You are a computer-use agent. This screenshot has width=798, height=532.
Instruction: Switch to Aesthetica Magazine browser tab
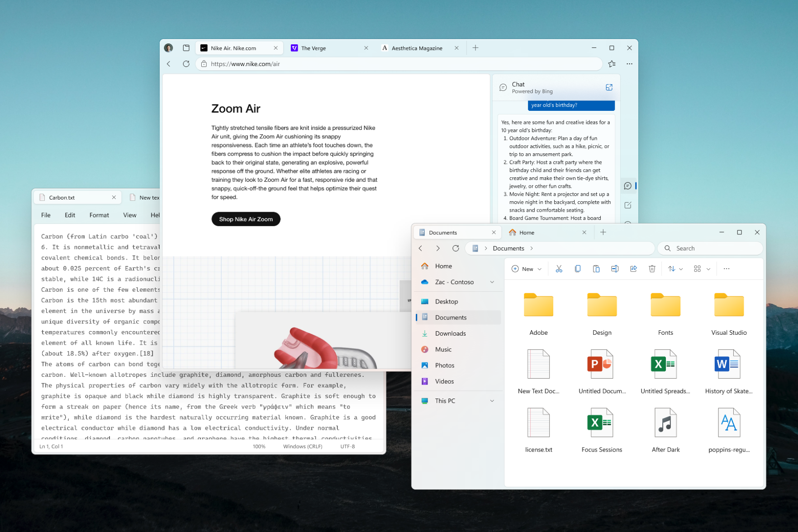pos(421,48)
